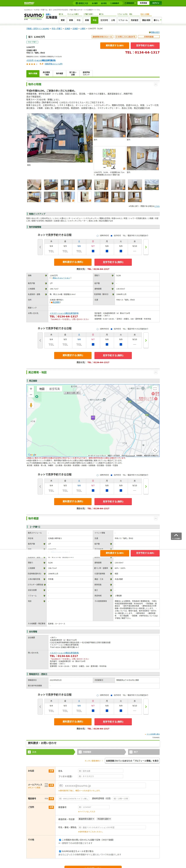Switch to 接客評価コメント section tab
186x868 pixels.
click(86, 73)
